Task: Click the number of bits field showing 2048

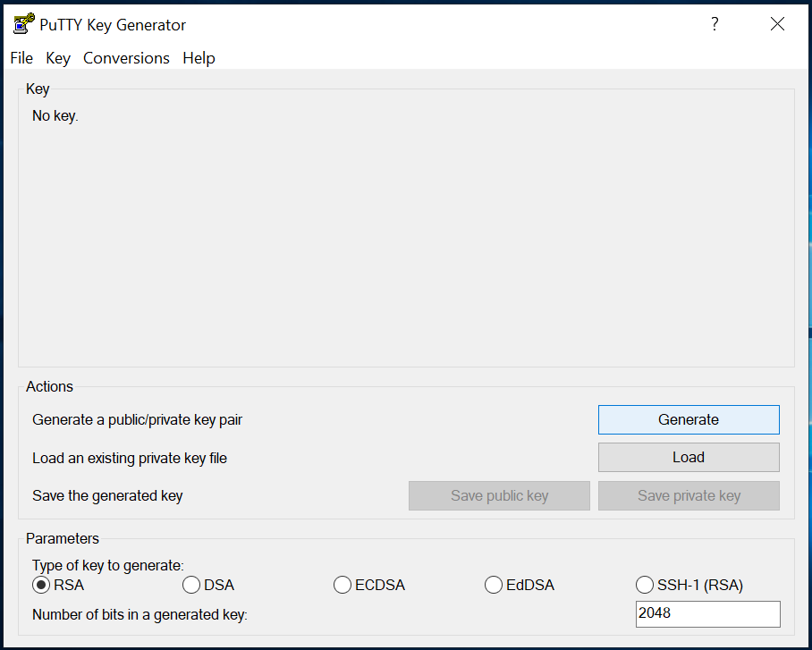Action: 708,613
